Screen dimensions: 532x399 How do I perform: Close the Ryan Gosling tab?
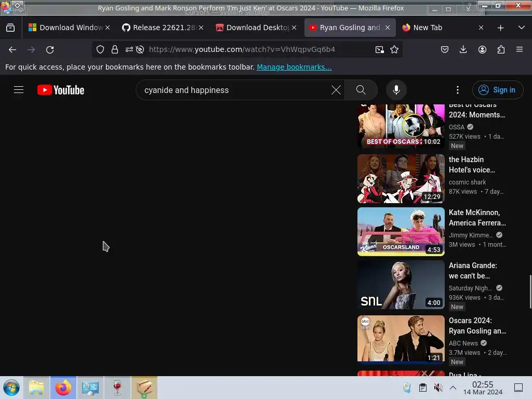pos(388,28)
